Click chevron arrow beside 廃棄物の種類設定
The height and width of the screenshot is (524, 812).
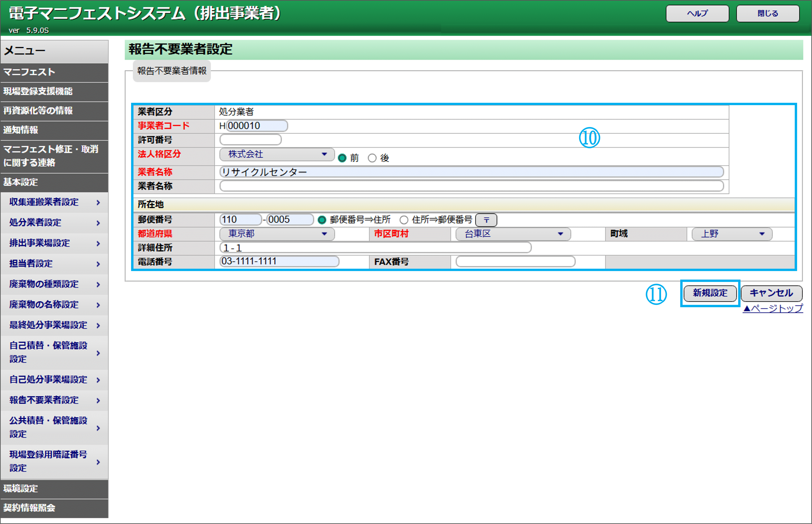pyautogui.click(x=98, y=284)
